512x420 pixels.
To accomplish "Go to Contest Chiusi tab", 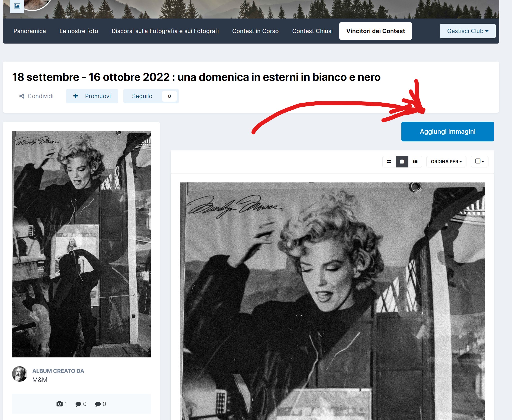I will coord(312,31).
